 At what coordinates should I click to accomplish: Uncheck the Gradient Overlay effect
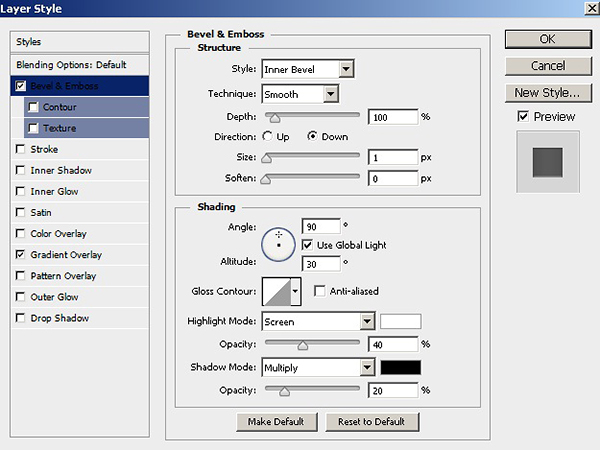[21, 255]
